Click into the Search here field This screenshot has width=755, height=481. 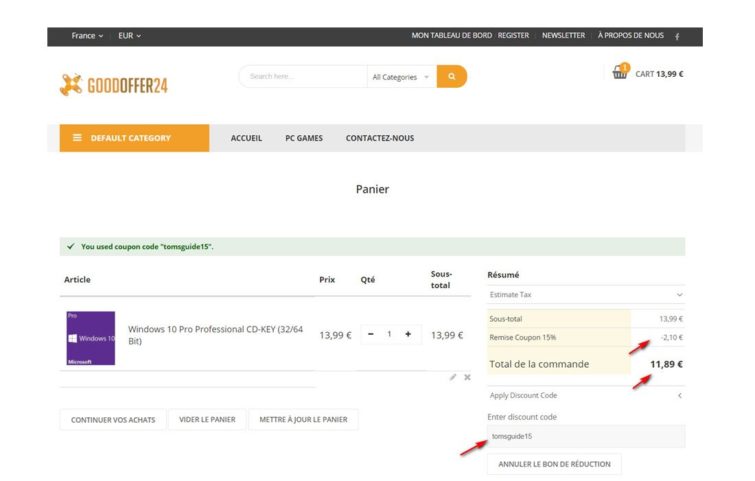303,77
